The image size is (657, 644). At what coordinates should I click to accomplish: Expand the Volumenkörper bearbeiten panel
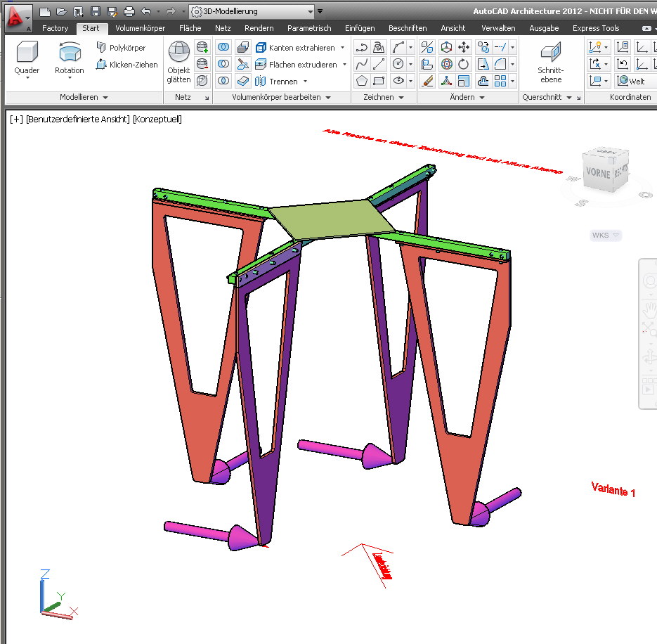281,98
